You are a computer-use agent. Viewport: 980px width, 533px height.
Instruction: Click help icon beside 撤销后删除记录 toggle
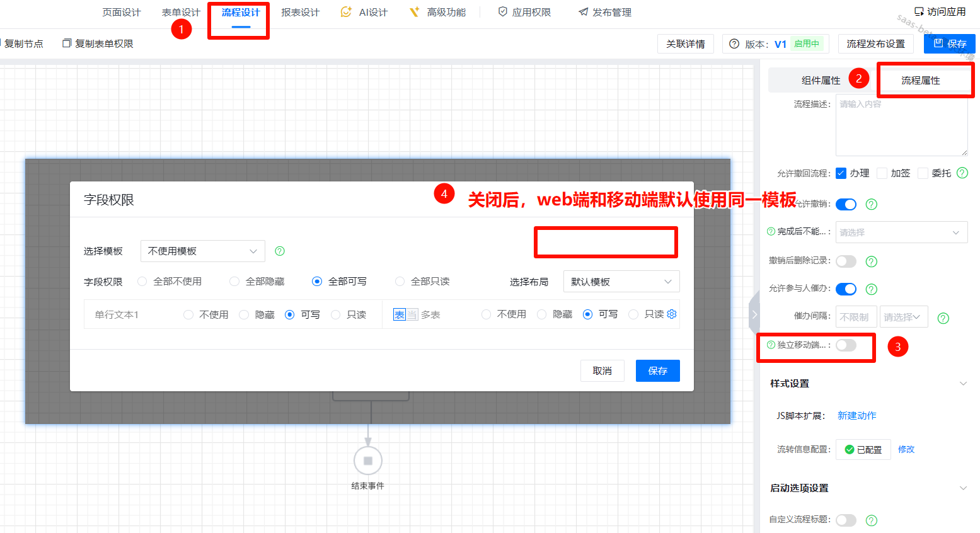(872, 261)
